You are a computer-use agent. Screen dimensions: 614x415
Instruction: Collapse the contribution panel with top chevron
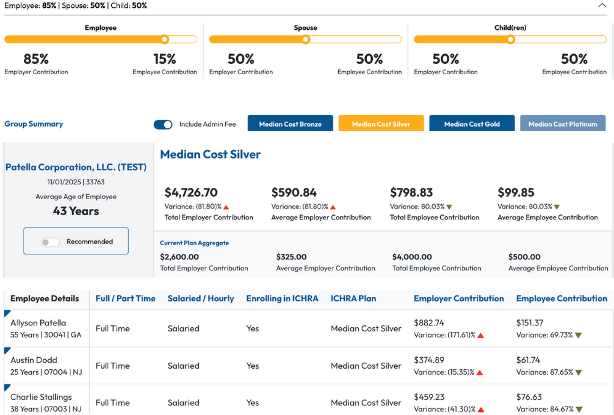pos(603,6)
